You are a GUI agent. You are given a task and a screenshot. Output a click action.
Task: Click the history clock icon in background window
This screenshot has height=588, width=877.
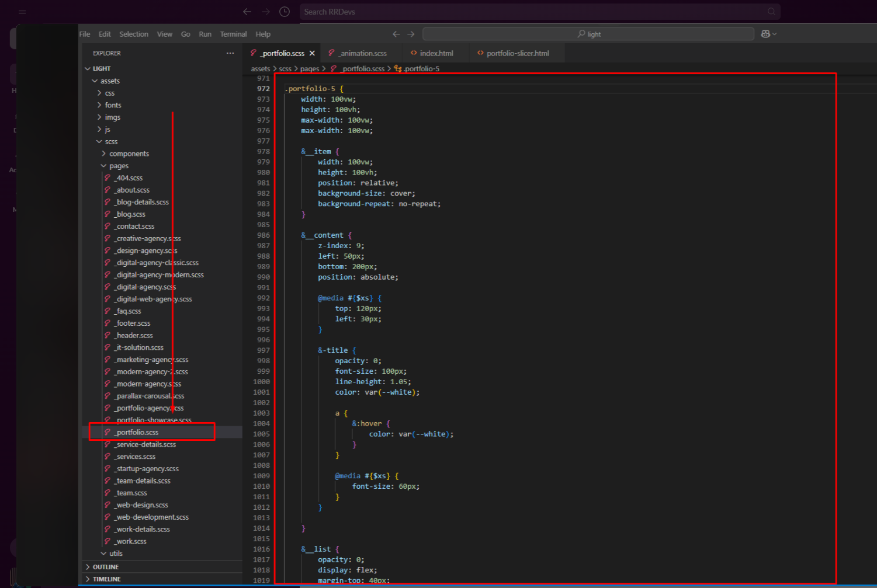285,12
